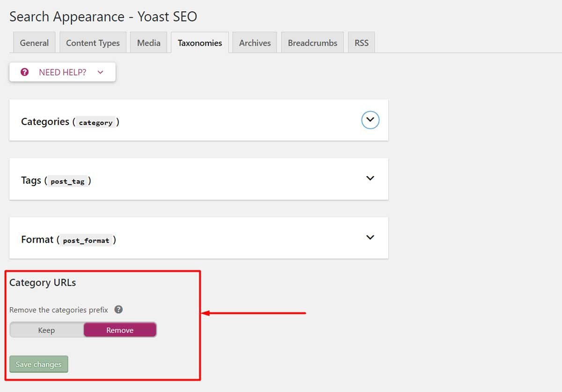
Task: Open the Media tab
Action: tap(149, 43)
